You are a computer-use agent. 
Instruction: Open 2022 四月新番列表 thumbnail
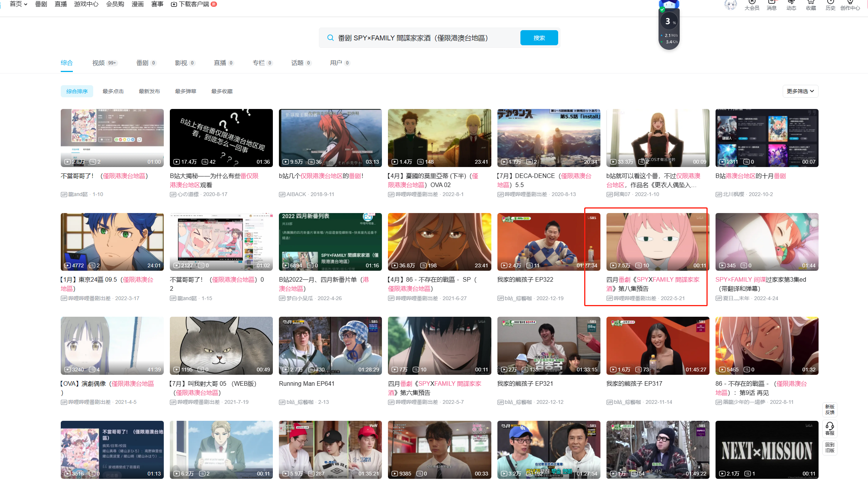click(x=330, y=242)
